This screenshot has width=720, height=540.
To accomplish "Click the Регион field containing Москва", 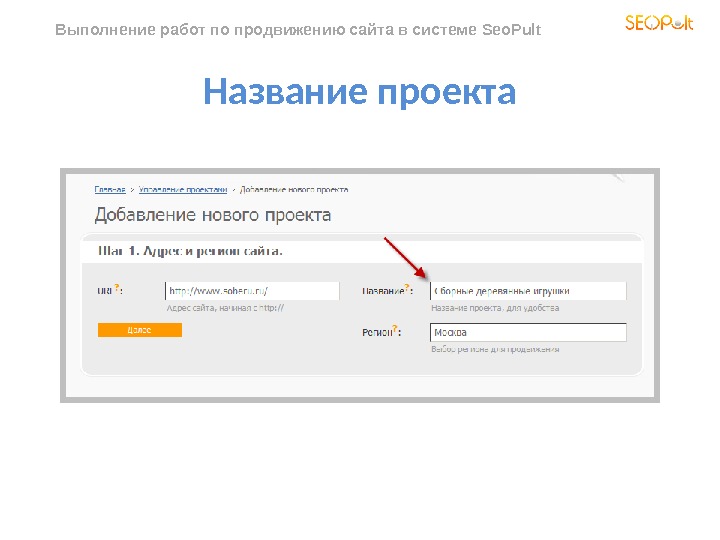I will (528, 332).
